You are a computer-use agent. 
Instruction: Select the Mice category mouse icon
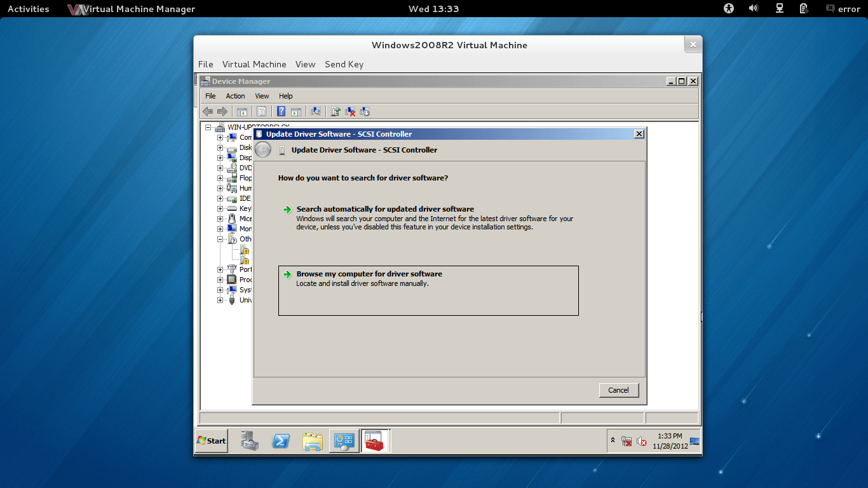(232, 219)
